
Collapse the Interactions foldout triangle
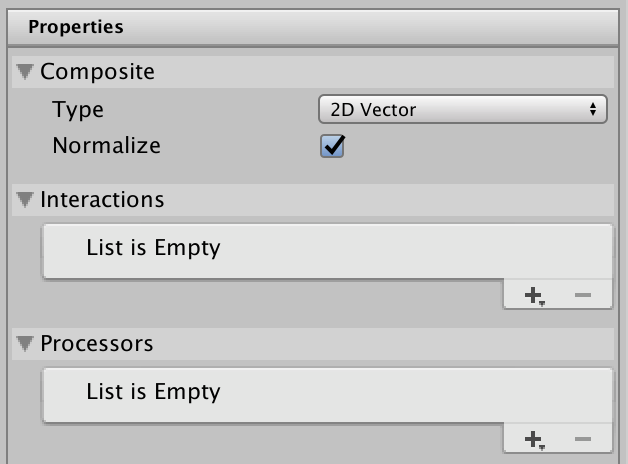[x=25, y=200]
